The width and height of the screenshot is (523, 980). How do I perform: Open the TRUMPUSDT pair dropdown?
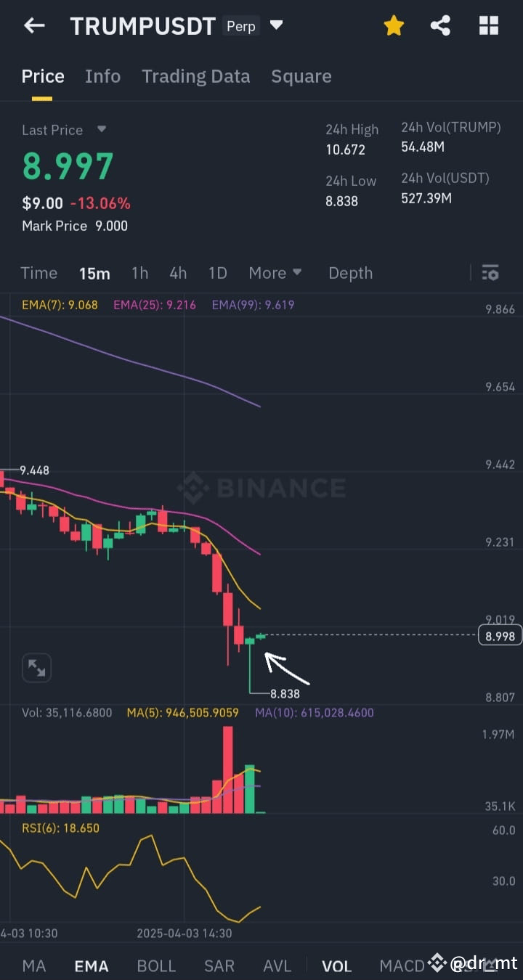point(276,25)
